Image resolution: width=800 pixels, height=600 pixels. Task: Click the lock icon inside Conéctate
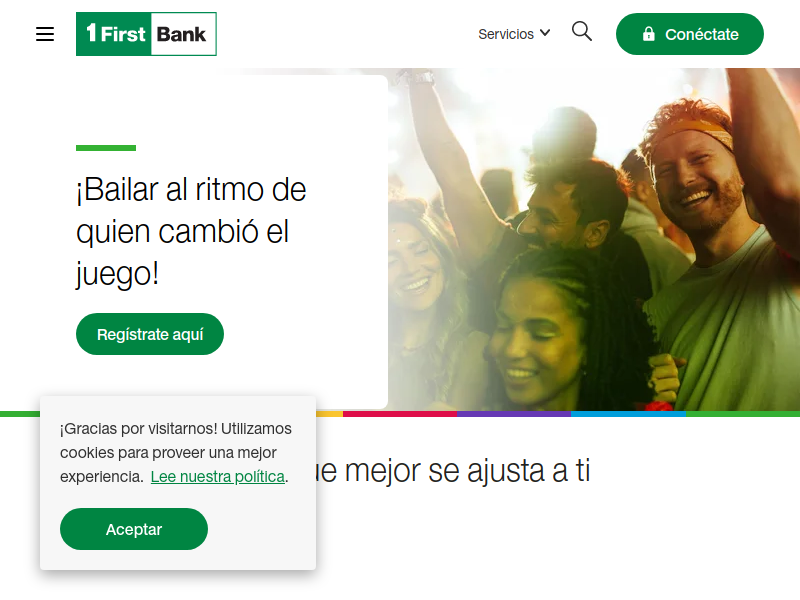[648, 34]
